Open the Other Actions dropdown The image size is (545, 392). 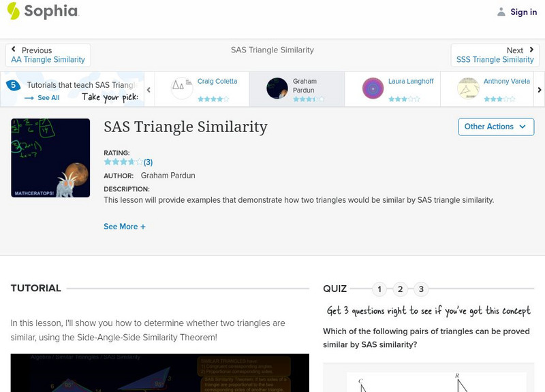tap(495, 127)
